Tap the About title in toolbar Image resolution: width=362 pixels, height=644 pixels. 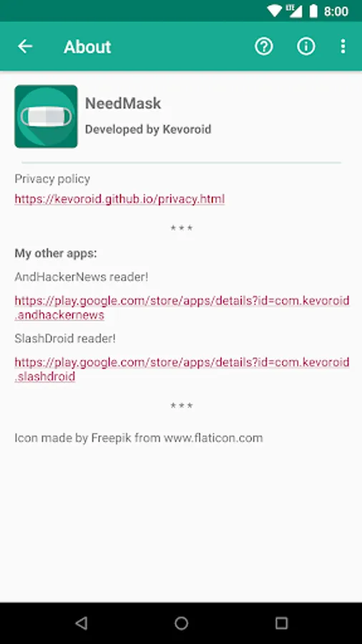pos(87,47)
